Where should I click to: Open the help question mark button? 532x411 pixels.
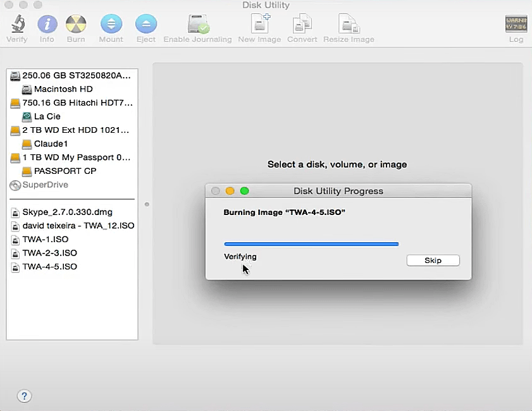tap(24, 396)
